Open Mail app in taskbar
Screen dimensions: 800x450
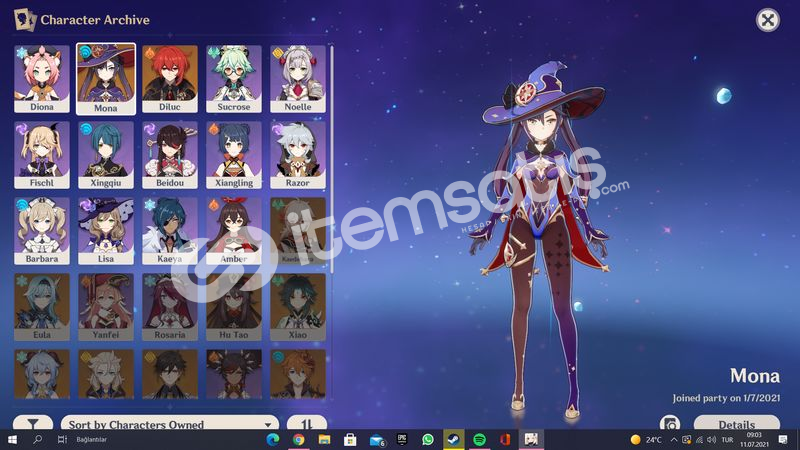376,439
